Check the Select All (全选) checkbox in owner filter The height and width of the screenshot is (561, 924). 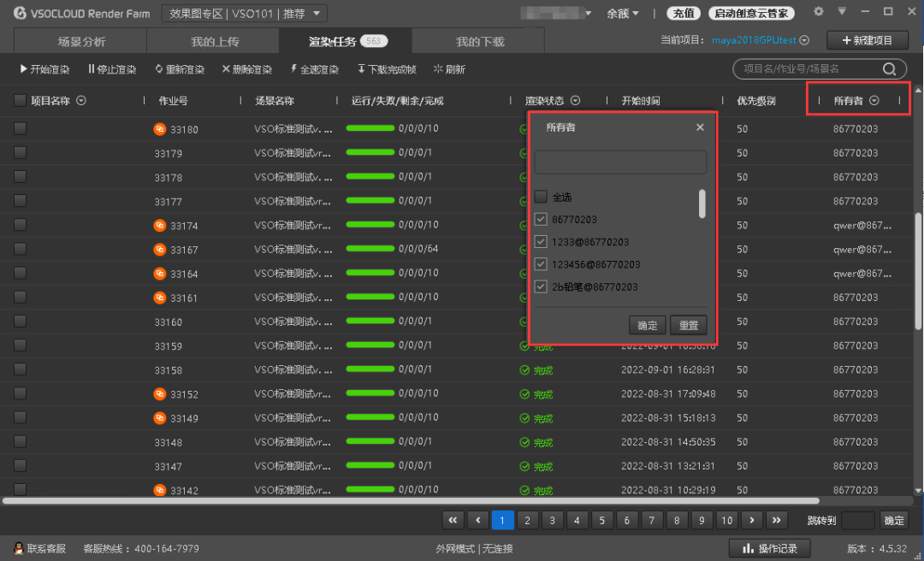click(x=541, y=197)
